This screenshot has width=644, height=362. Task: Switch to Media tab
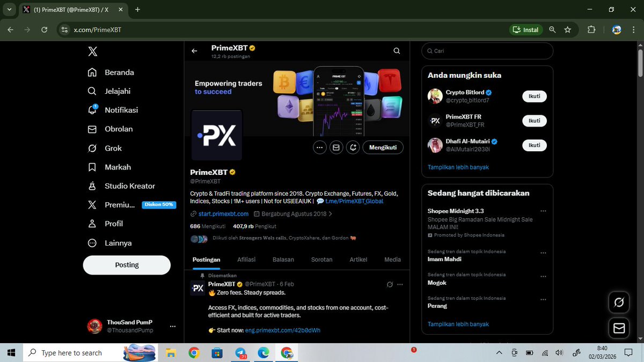(393, 260)
